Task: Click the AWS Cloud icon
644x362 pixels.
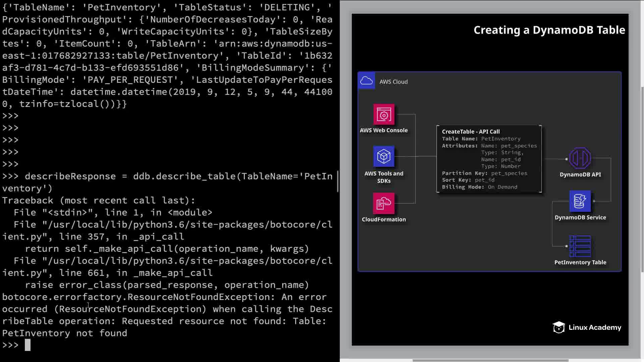Action: 366,81
